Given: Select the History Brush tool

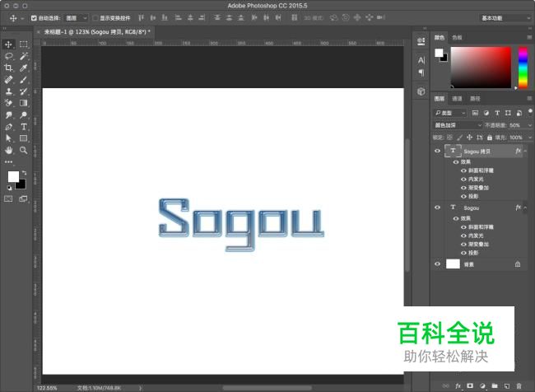Looking at the screenshot, I should [23, 91].
